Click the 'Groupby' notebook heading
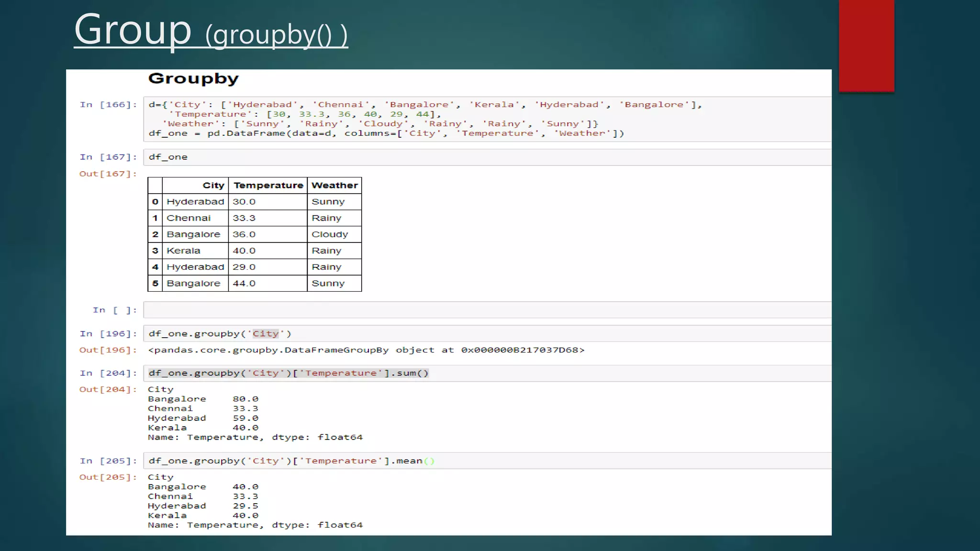 [193, 78]
